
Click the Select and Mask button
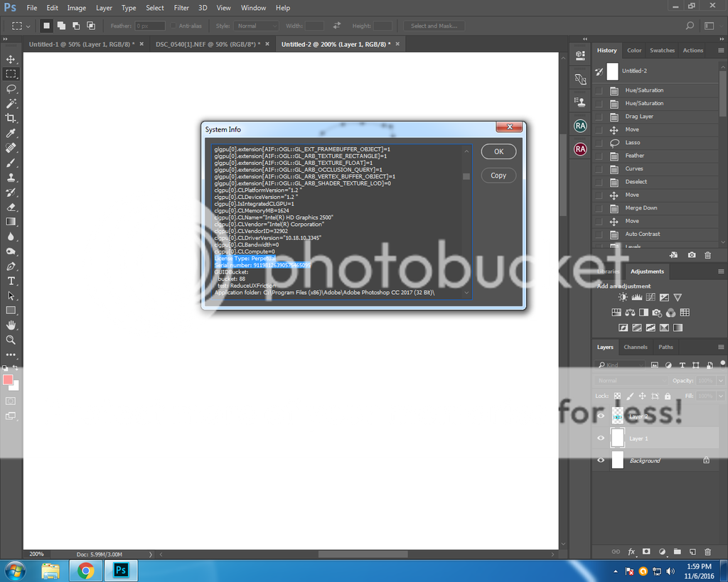434,26
